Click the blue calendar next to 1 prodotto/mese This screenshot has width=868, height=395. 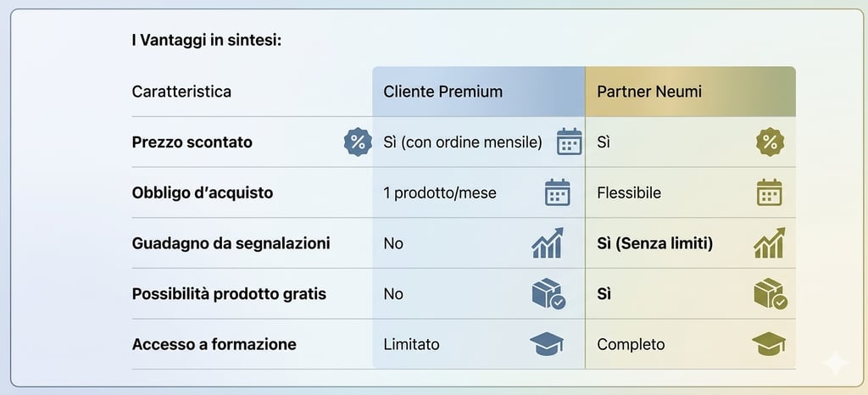pyautogui.click(x=557, y=193)
